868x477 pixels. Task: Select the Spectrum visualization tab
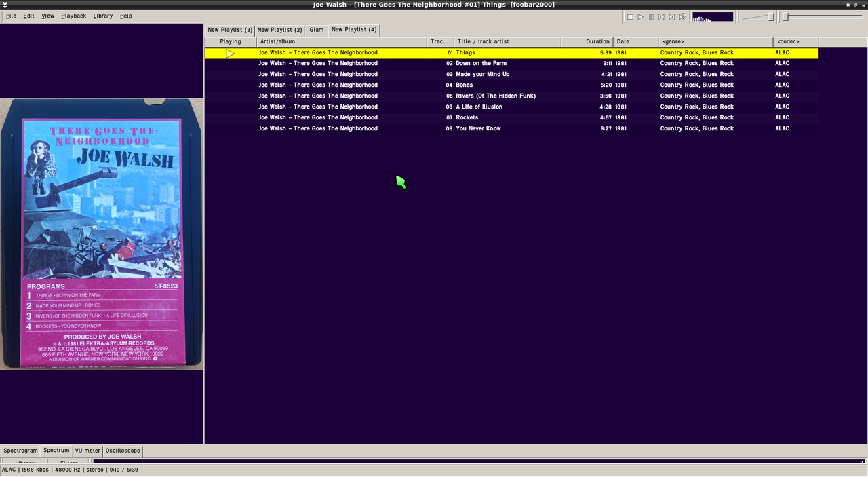[x=56, y=451]
